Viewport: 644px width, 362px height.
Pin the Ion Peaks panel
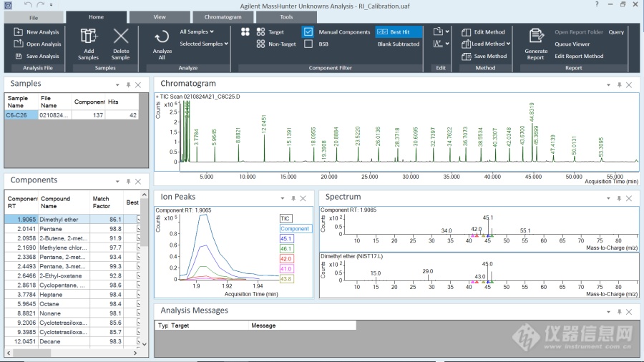(293, 198)
